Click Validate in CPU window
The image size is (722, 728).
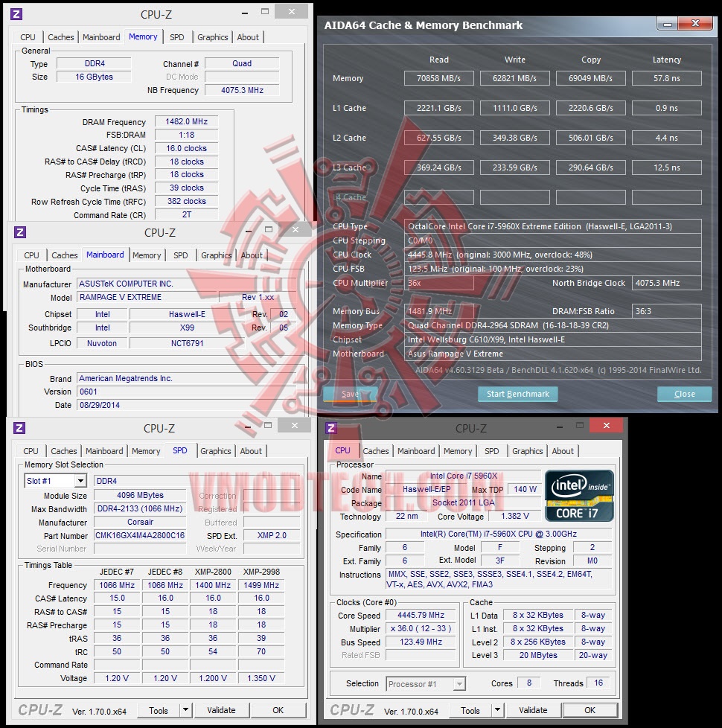click(x=533, y=710)
